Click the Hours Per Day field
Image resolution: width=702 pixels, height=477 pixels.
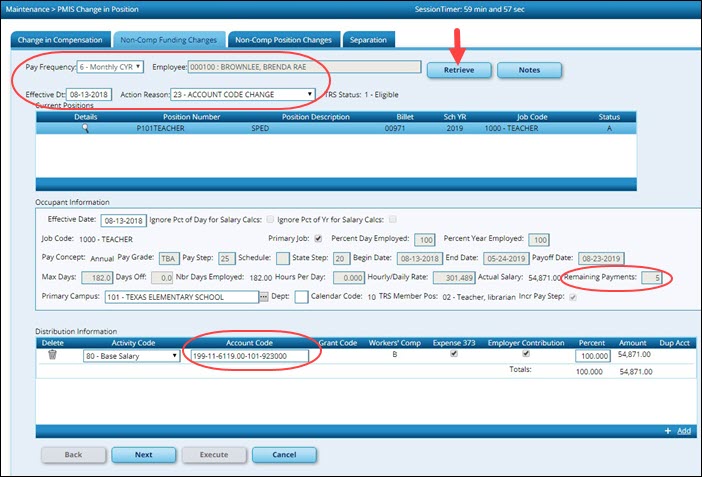point(349,278)
